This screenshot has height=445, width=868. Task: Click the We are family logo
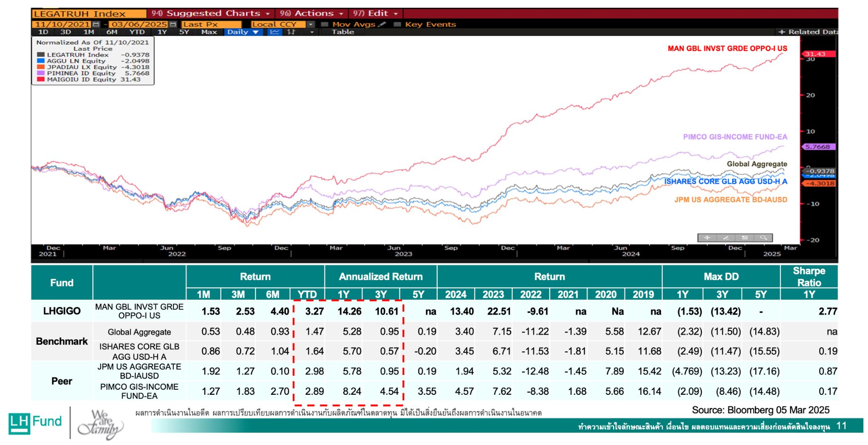pyautogui.click(x=101, y=424)
